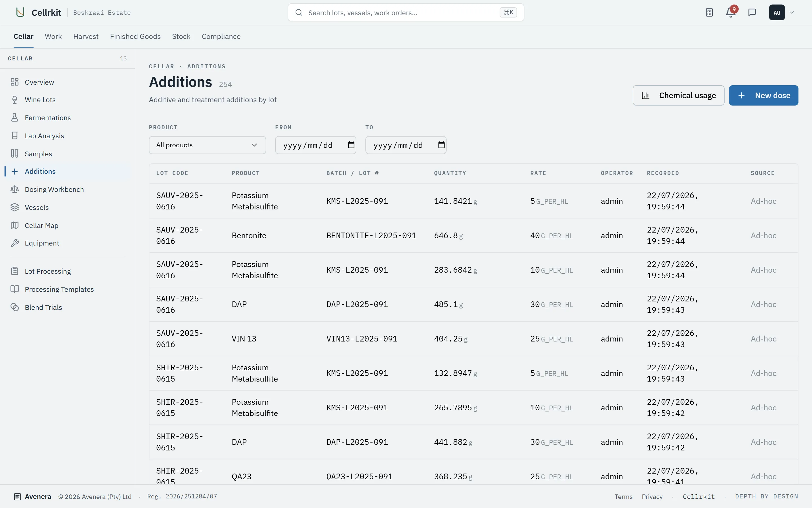The width and height of the screenshot is (812, 508).
Task: Click the Recorded column header
Action: point(663,173)
